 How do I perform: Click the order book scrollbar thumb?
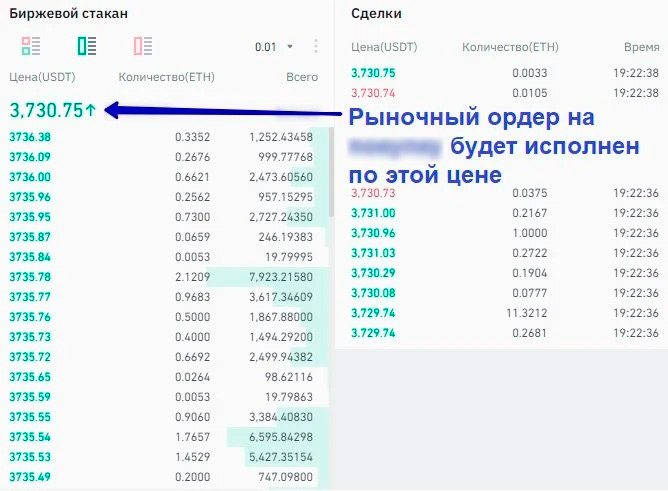[x=331, y=172]
